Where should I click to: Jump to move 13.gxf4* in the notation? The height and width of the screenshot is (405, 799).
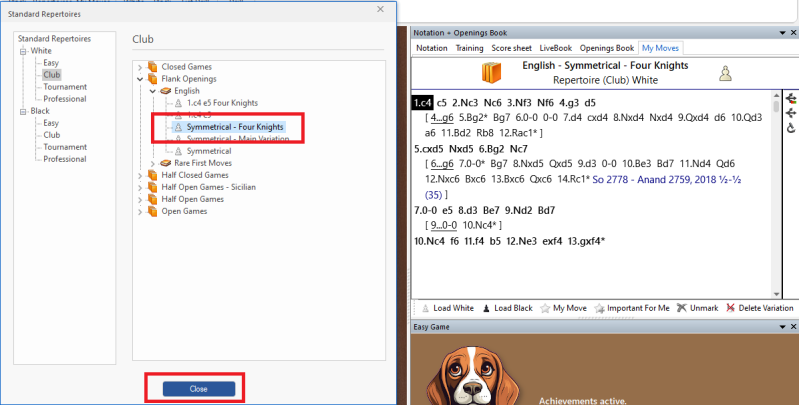coord(585,240)
